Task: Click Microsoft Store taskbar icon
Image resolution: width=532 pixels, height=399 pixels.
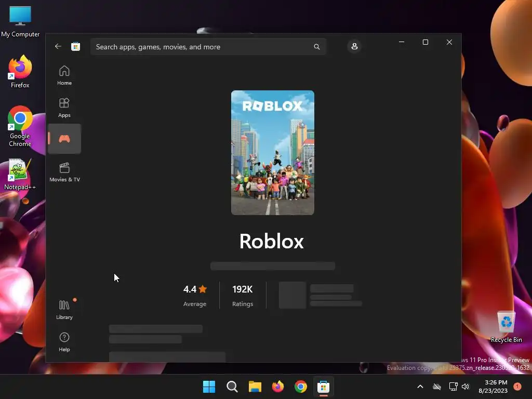Action: [x=323, y=387]
